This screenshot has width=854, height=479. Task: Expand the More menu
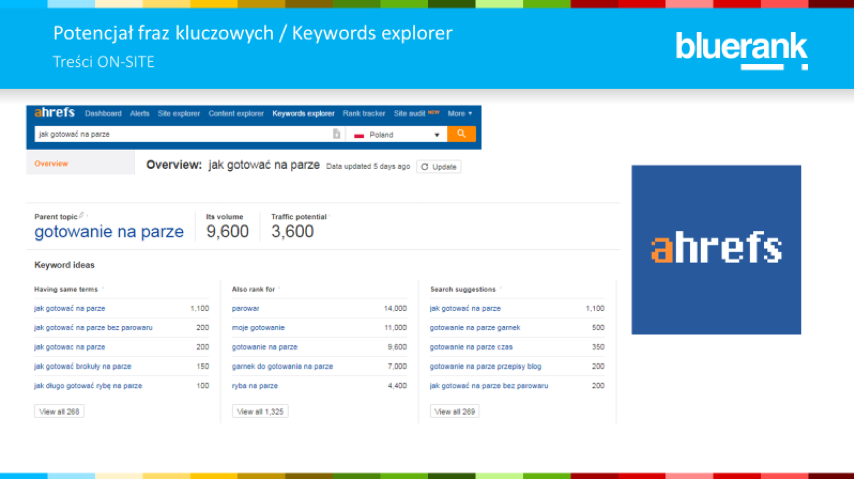pos(460,113)
